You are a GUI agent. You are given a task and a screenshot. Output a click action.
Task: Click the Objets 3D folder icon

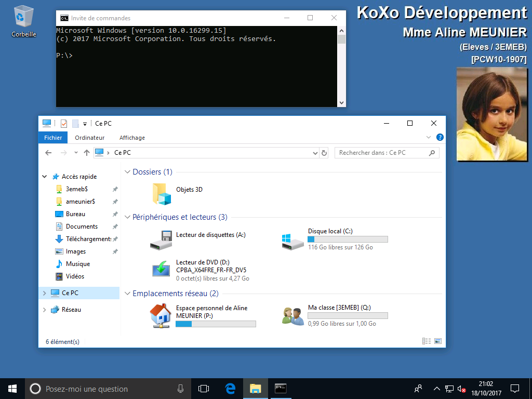click(162, 194)
